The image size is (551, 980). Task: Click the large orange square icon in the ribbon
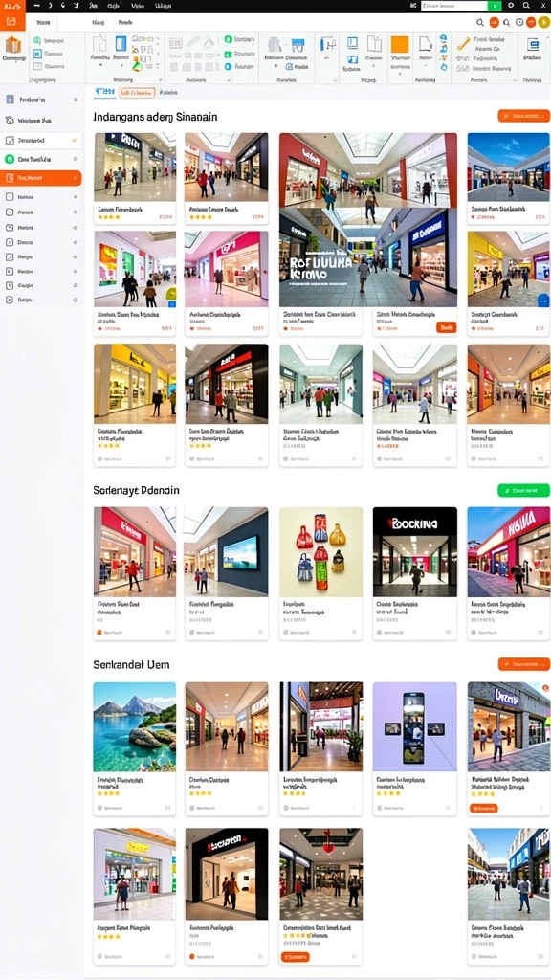pos(399,44)
